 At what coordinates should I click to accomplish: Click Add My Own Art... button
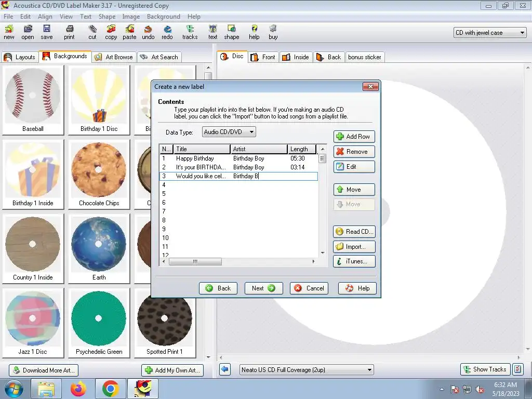172,370
